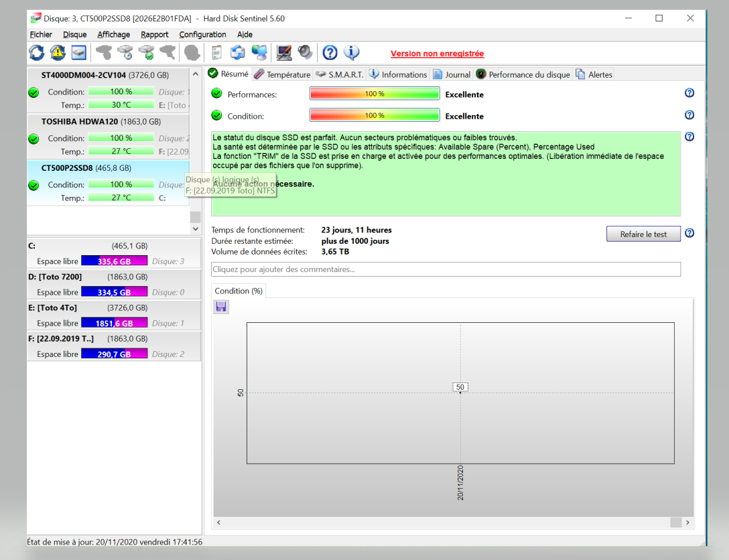729x560 pixels.
Task: Click the refresh icon with yellow warning triangle
Action: pyautogui.click(x=58, y=52)
